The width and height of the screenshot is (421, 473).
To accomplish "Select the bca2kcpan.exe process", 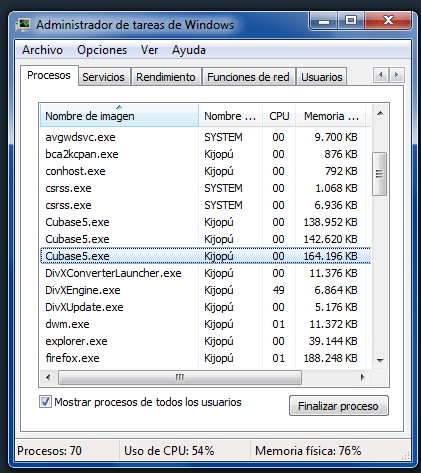I will click(205, 154).
